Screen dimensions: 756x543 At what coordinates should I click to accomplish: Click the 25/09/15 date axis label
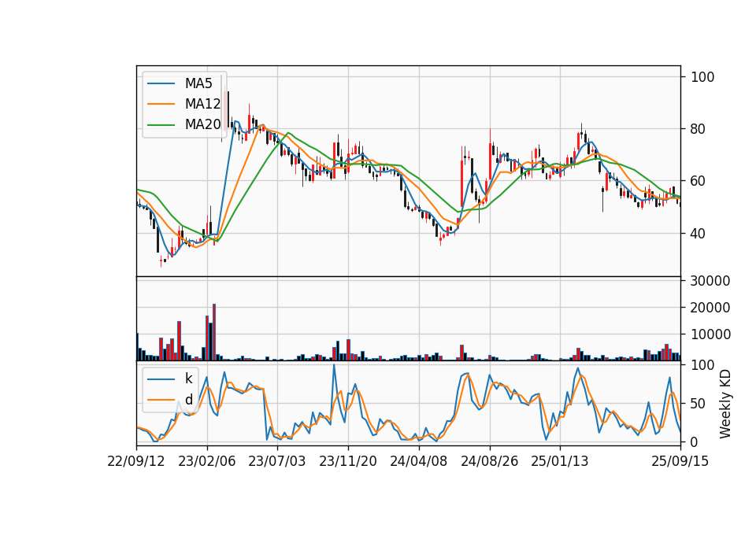680,461
